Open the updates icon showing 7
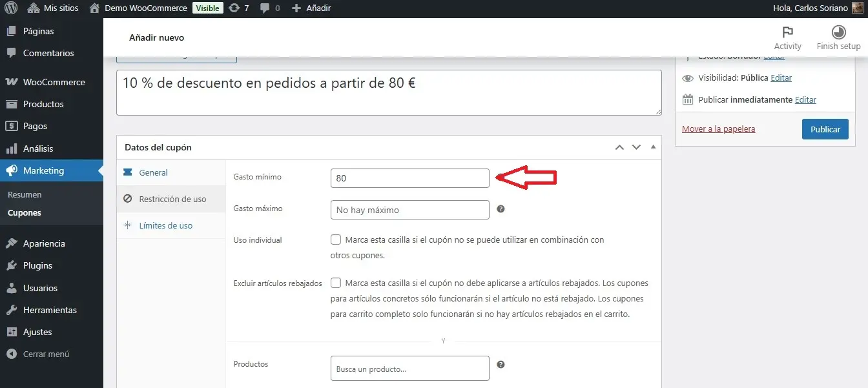 234,8
